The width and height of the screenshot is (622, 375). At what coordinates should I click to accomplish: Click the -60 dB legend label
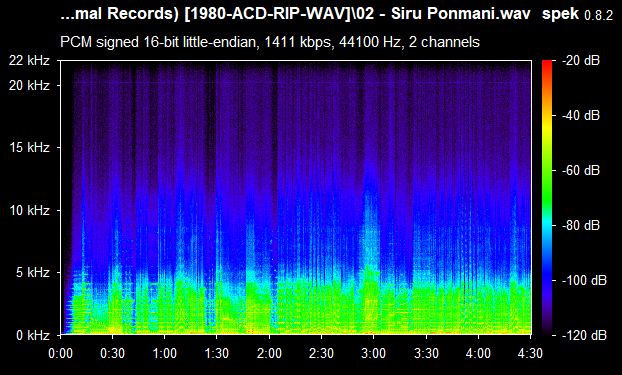tap(581, 171)
